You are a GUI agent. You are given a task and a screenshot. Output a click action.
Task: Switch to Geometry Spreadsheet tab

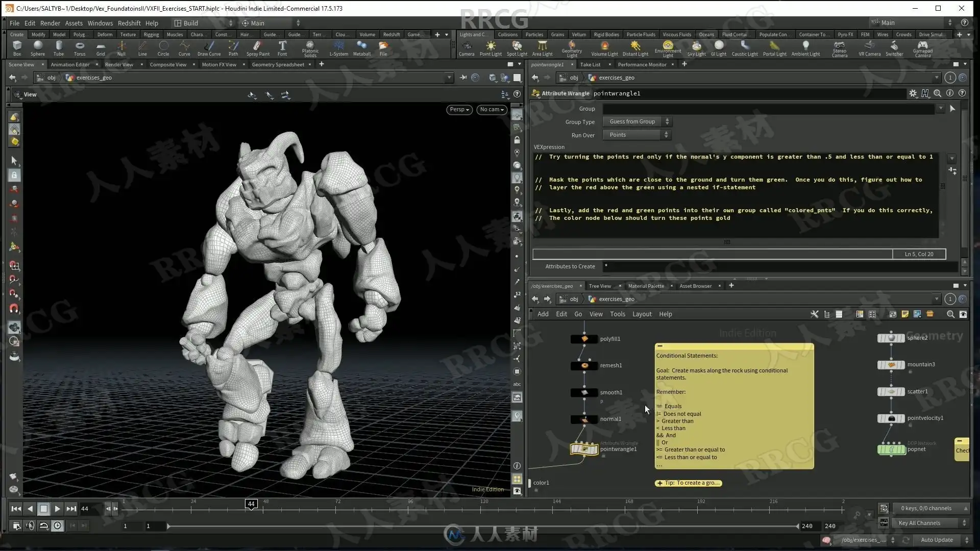[278, 64]
